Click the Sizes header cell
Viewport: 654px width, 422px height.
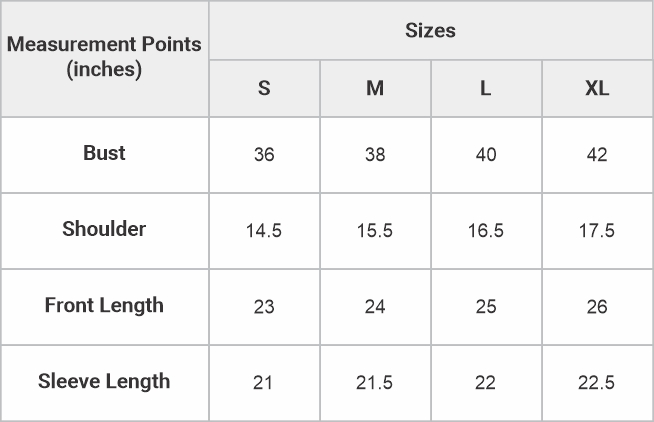pos(431,30)
